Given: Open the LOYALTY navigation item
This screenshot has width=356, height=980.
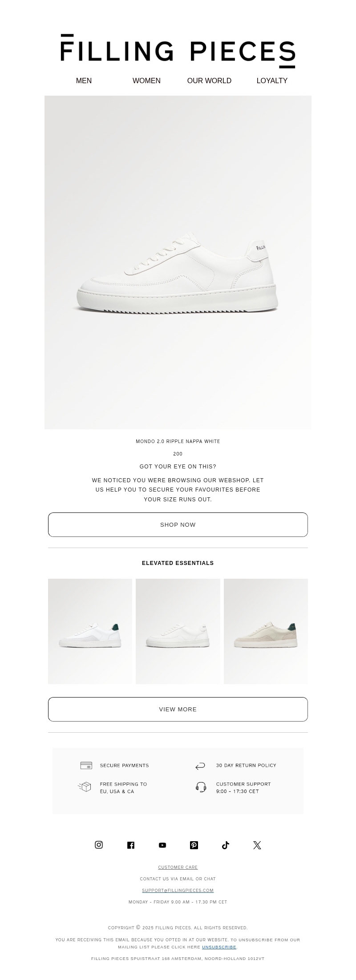Looking at the screenshot, I should click(272, 81).
